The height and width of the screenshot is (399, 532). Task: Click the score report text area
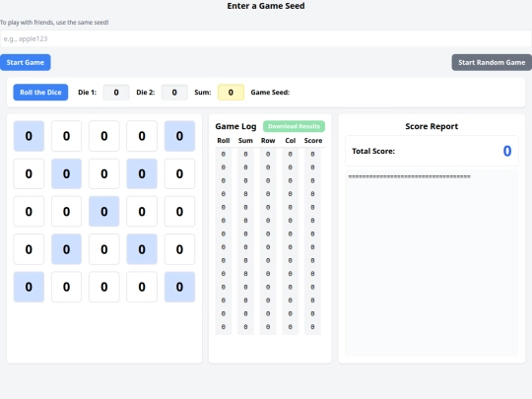[432, 263]
